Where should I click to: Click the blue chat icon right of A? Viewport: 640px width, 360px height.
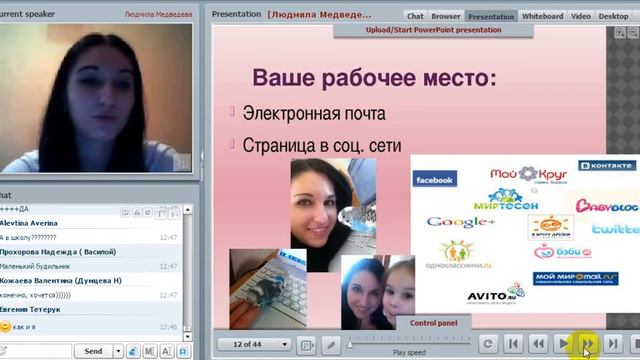tap(183, 351)
